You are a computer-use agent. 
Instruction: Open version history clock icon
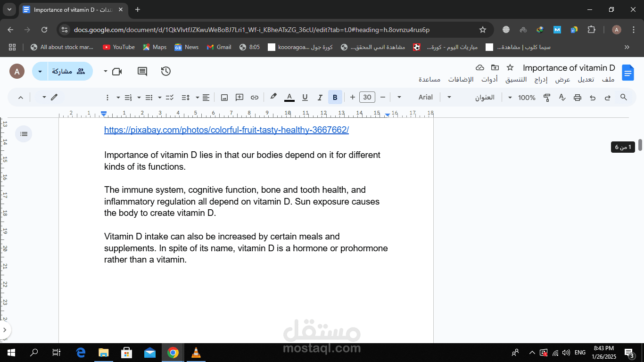(x=166, y=71)
